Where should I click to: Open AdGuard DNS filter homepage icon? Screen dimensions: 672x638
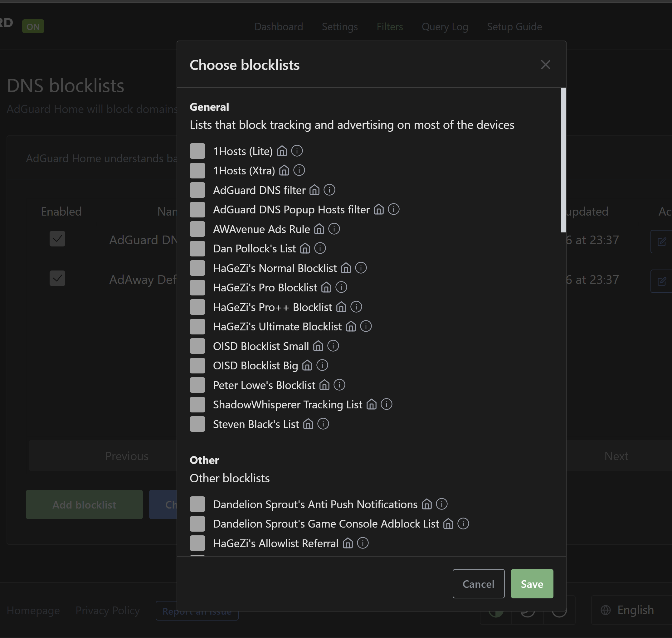(314, 190)
